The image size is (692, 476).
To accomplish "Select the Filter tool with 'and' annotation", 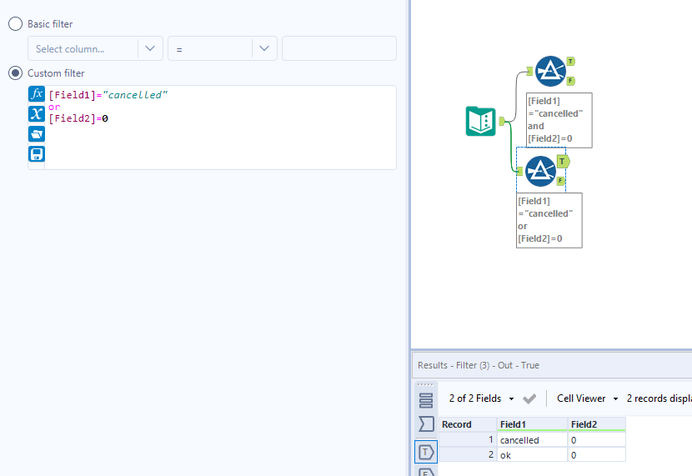I will (550, 71).
